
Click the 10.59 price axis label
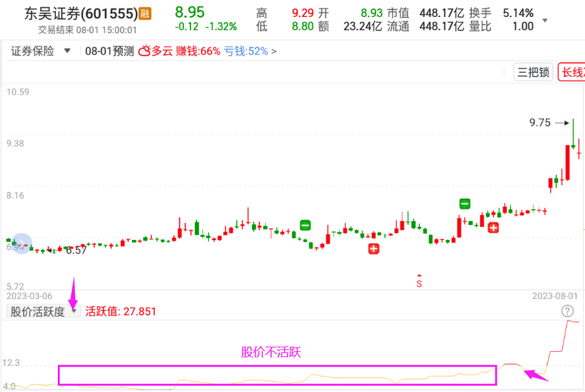(x=18, y=92)
